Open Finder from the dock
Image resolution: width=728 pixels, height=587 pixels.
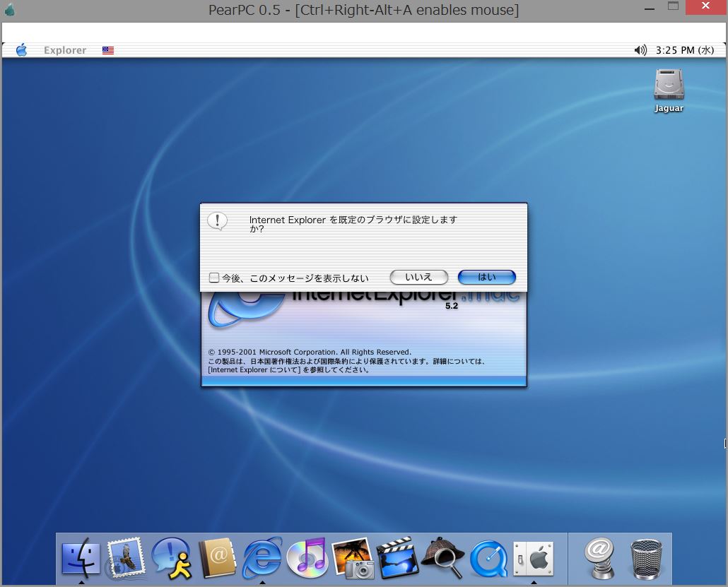coord(81,558)
